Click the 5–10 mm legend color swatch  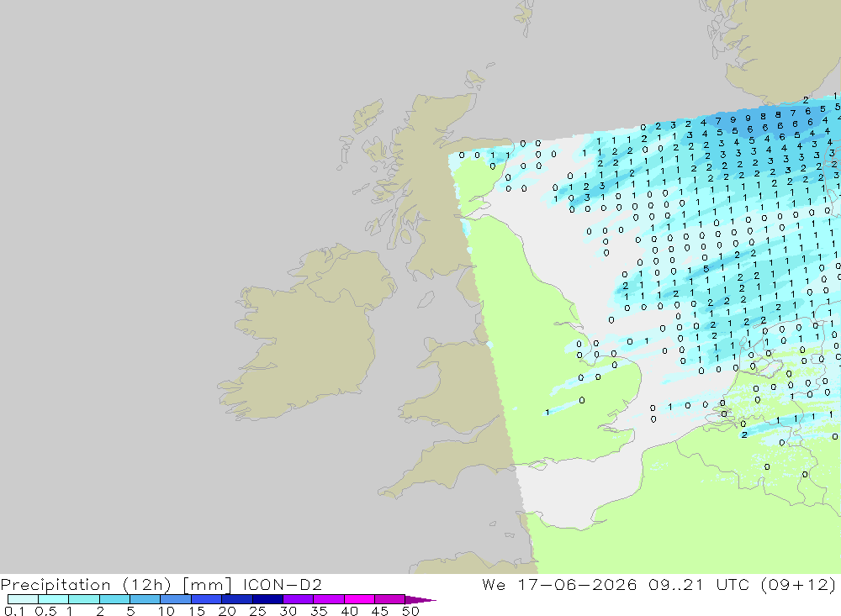click(145, 599)
